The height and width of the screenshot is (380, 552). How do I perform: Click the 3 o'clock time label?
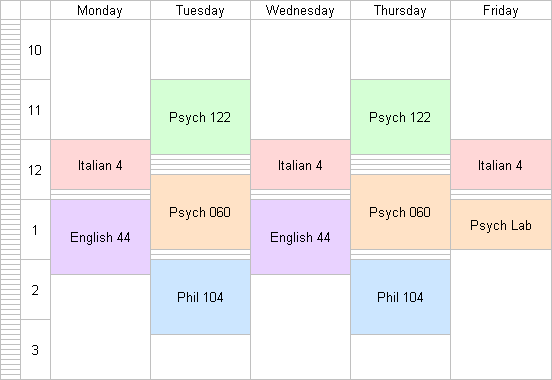tap(35, 350)
